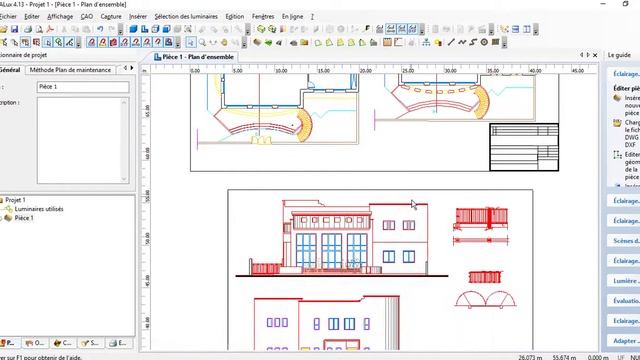Open the bottom panel tab labeled E...

[118, 343]
